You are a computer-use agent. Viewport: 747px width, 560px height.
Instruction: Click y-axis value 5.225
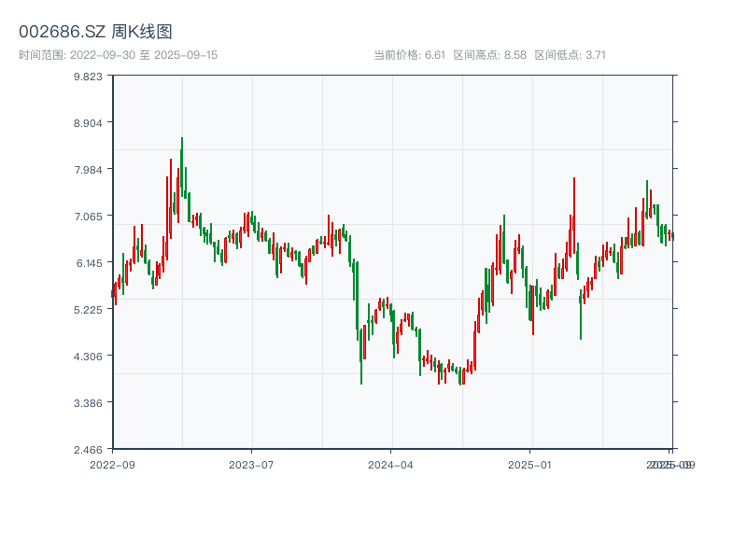[x=88, y=310]
